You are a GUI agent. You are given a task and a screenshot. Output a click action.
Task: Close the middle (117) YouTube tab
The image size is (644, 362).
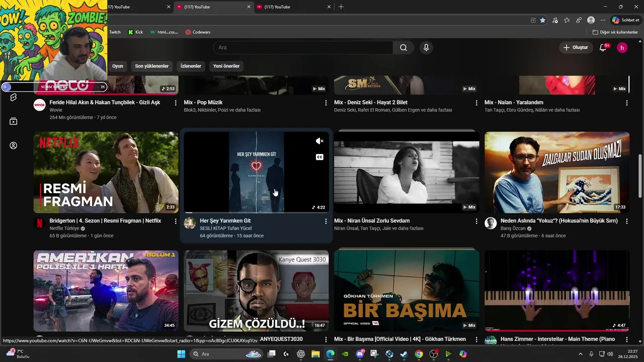(x=249, y=7)
